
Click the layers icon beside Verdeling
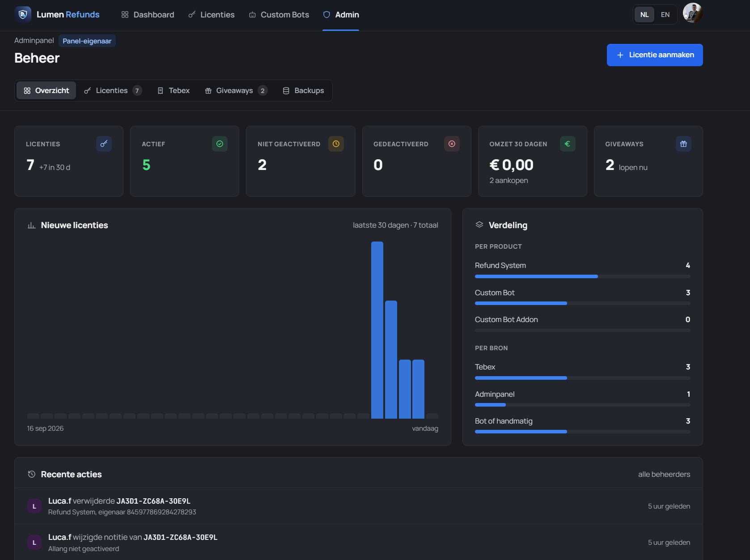point(479,225)
